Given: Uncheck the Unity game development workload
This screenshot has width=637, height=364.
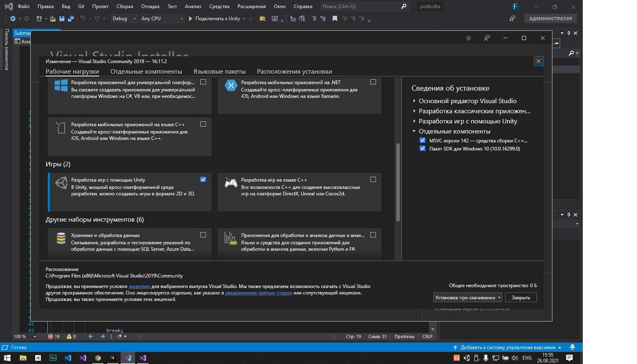Looking at the screenshot, I should point(203,180).
